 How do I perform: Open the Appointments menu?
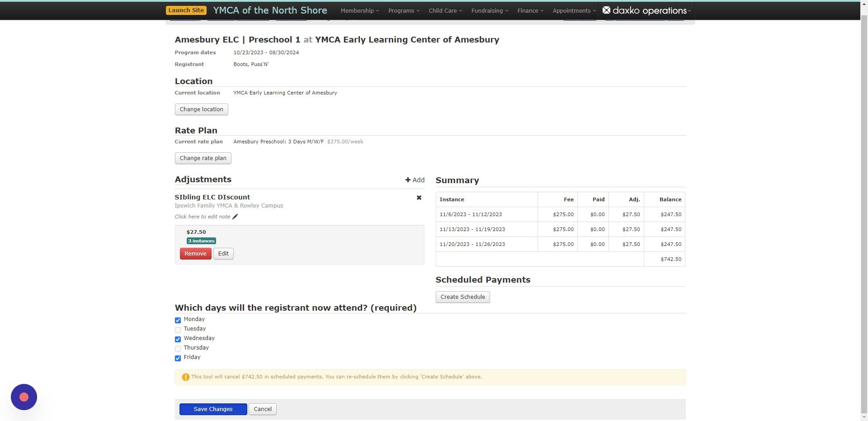click(x=573, y=10)
